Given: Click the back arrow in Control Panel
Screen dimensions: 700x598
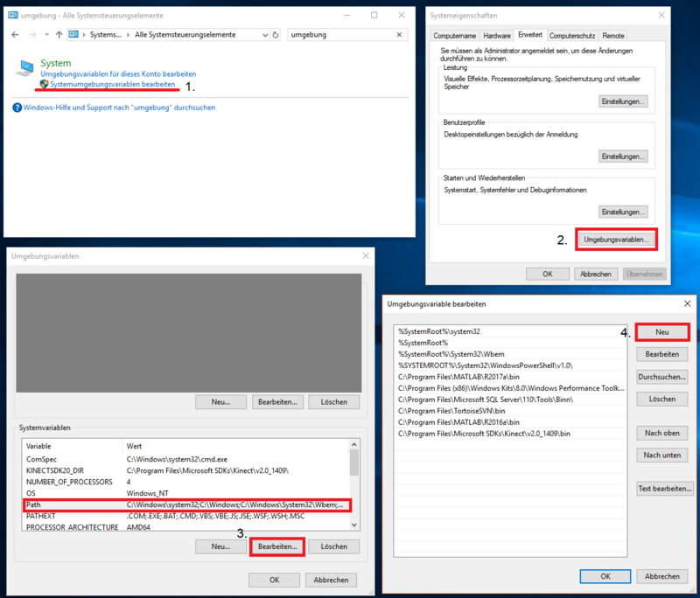Looking at the screenshot, I should [16, 34].
